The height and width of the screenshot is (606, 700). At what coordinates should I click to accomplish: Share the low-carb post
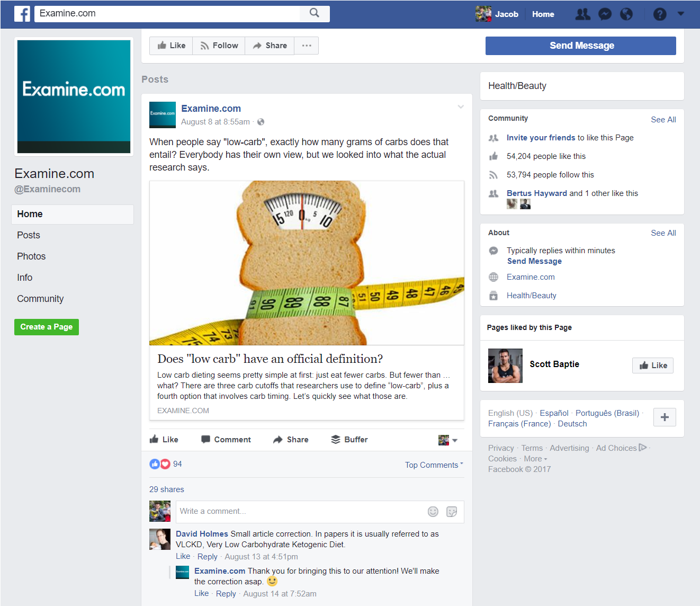[291, 440]
